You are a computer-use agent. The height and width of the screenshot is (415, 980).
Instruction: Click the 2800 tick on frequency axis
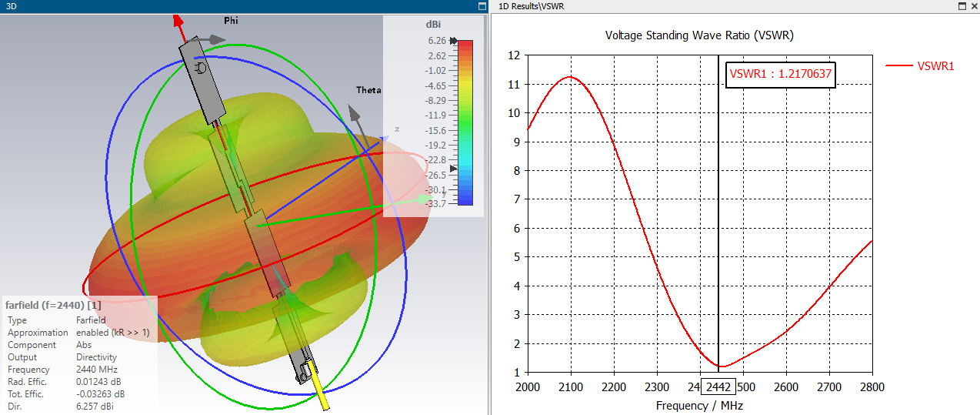pyautogui.click(x=872, y=387)
